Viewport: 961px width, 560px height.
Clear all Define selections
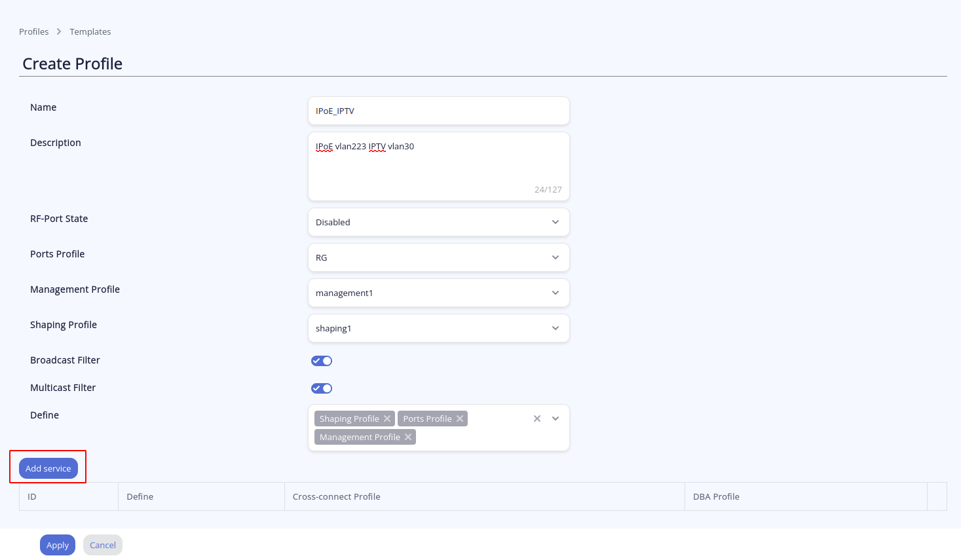click(537, 419)
